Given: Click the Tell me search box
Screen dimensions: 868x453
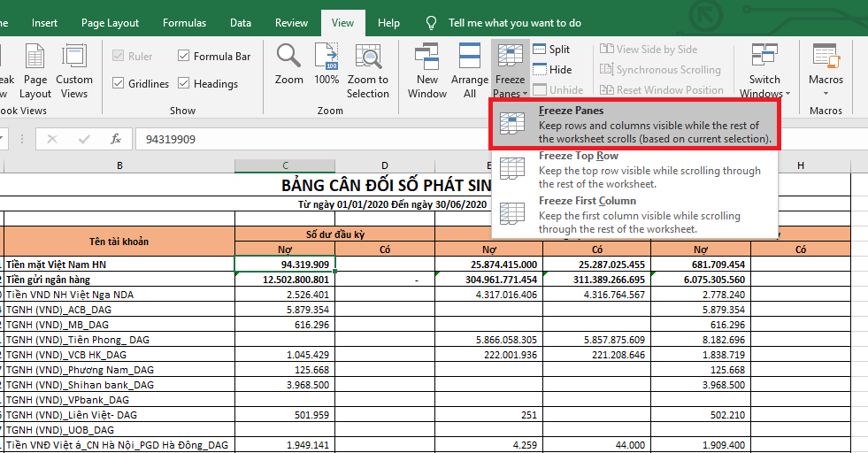Looking at the screenshot, I should click(514, 23).
